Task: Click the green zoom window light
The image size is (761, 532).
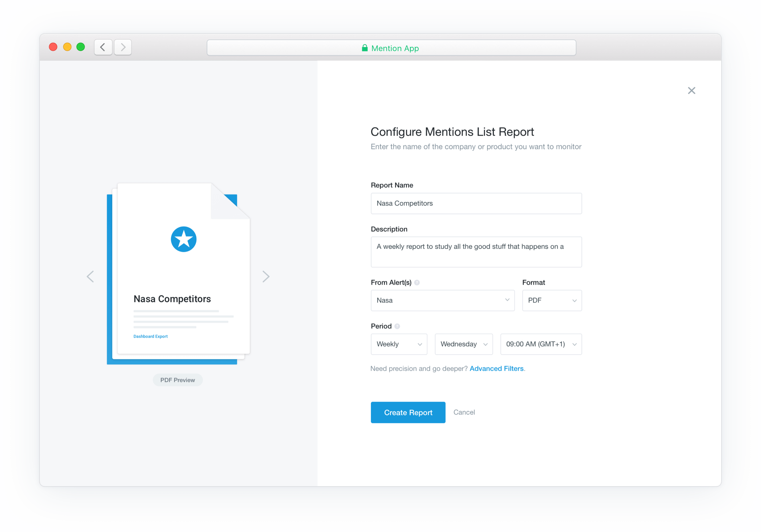Action: click(81, 47)
